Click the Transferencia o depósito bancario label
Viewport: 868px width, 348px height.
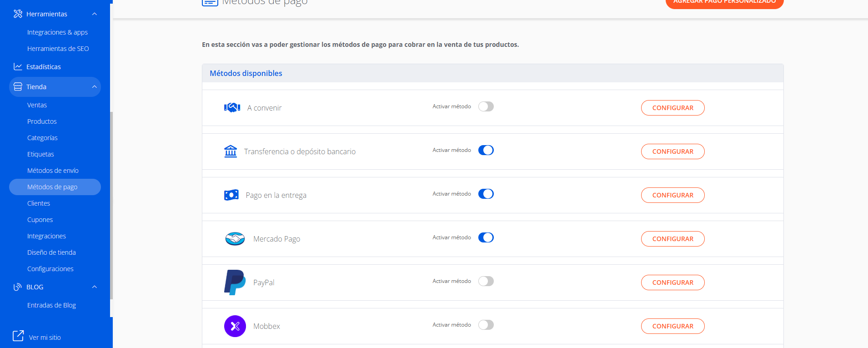[300, 151]
